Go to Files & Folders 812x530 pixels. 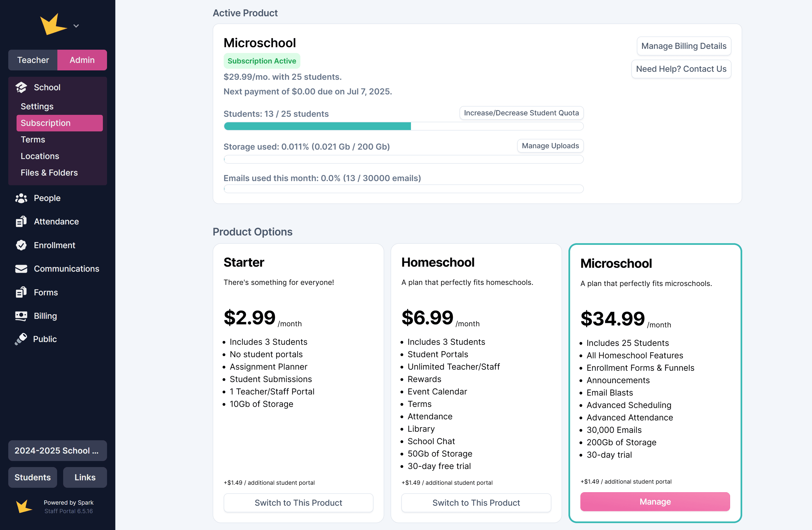coord(49,173)
